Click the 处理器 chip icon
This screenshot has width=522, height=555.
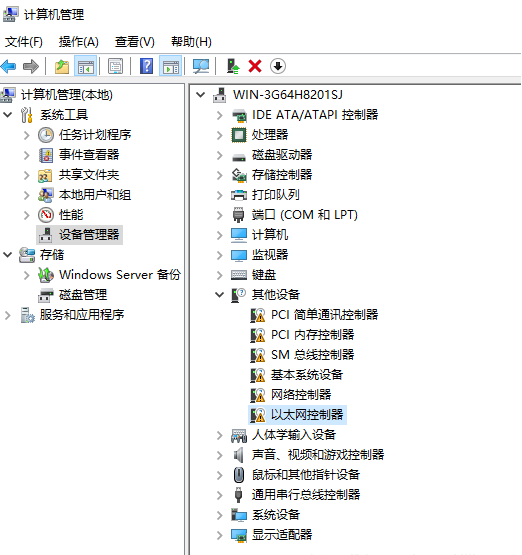coord(239,135)
